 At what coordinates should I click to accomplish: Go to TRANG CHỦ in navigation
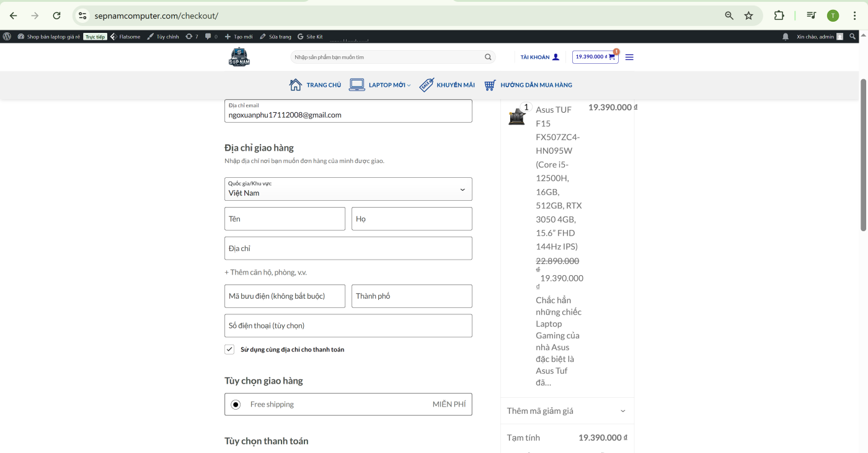tap(315, 85)
